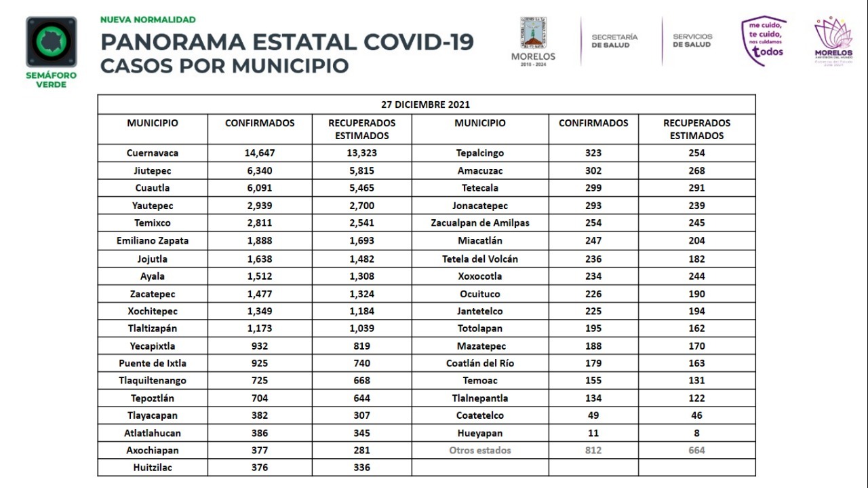Click the right Recuperados Estimados column header
This screenshot has width=868, height=488.
696,129
